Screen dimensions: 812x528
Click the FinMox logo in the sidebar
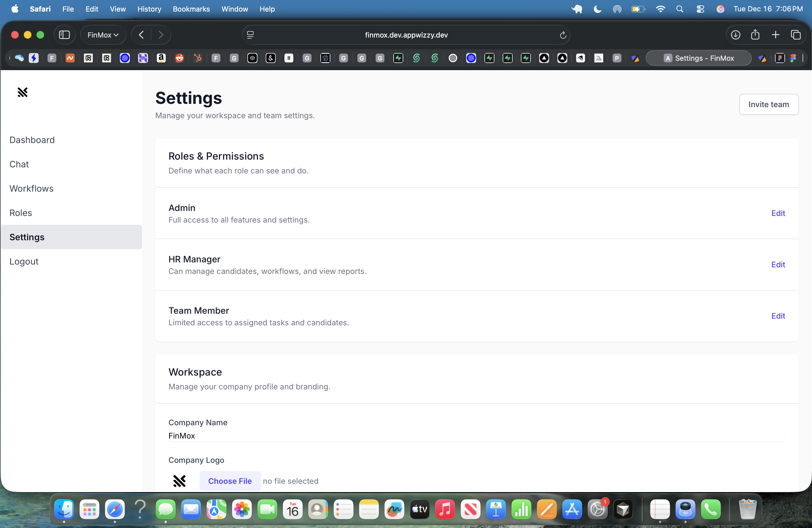[x=23, y=92]
